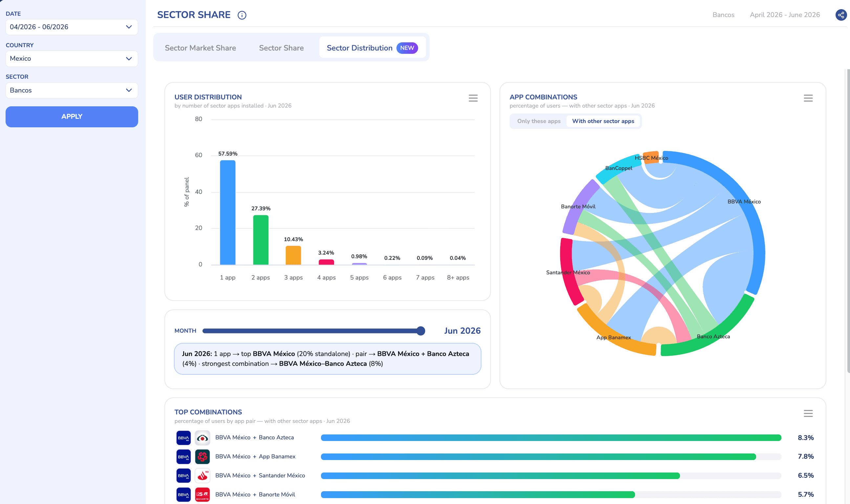Click the 27.39% bar label
Image resolution: width=850 pixels, height=504 pixels.
(x=261, y=209)
